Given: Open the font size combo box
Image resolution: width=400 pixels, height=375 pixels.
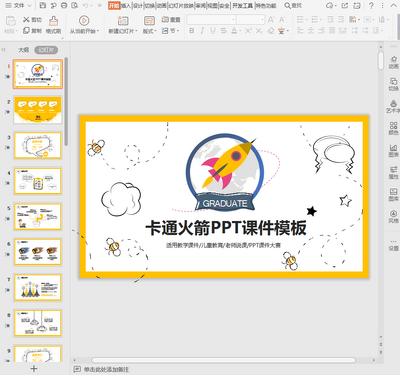Looking at the screenshot, I should pyautogui.click(x=250, y=20).
